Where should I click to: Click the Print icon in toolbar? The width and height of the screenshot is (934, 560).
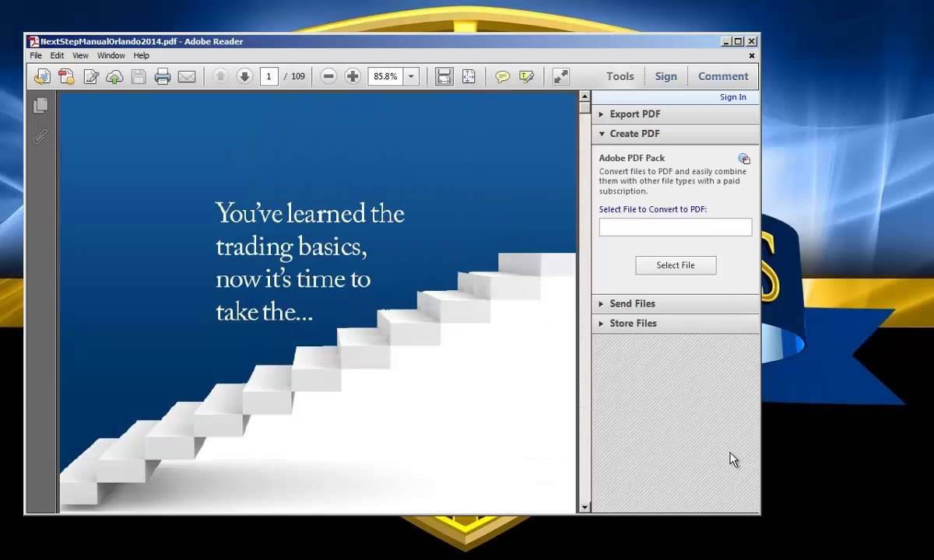point(163,76)
